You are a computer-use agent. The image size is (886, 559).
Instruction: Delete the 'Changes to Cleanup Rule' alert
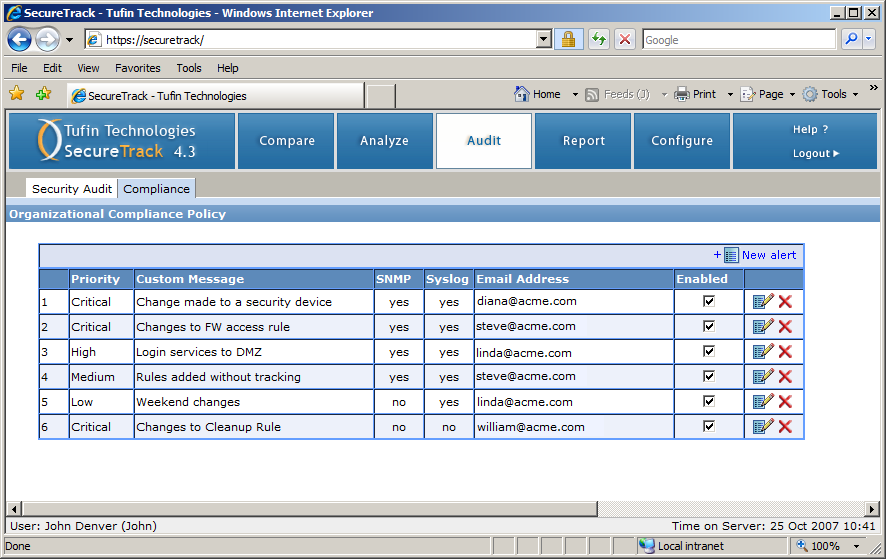click(x=785, y=426)
